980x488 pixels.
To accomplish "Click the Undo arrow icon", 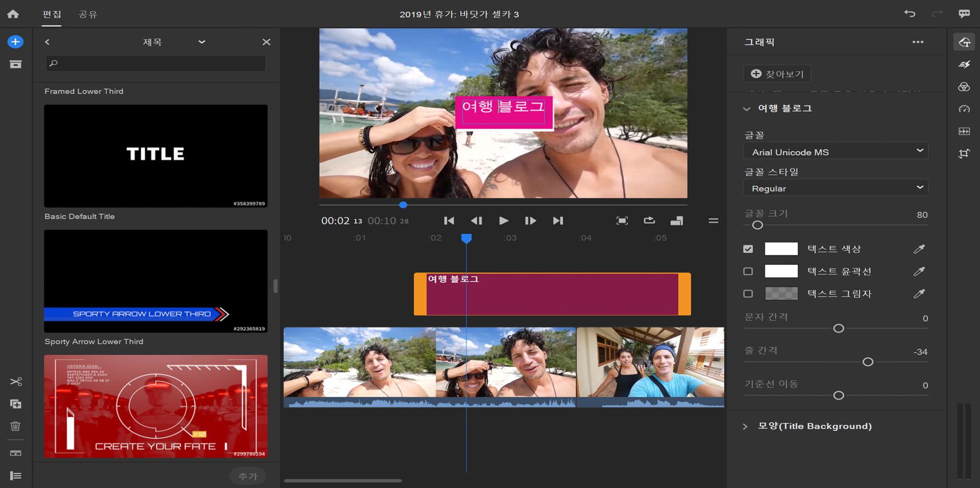I will pyautogui.click(x=910, y=14).
